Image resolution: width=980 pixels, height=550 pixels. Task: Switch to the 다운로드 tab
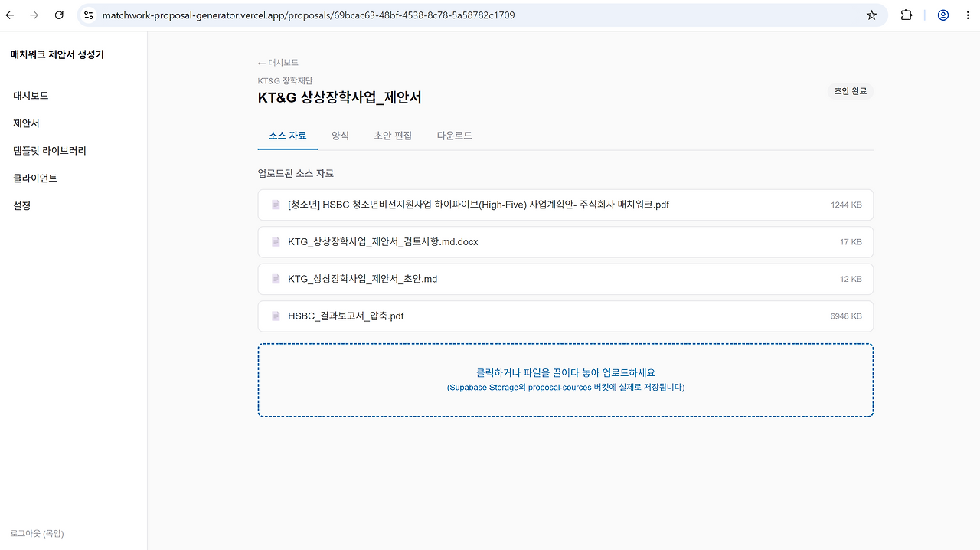455,136
